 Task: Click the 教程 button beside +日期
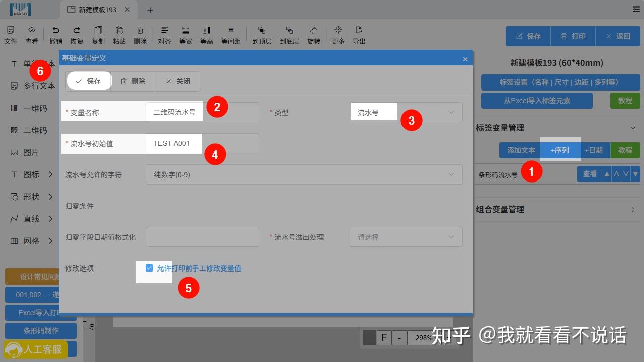click(x=625, y=150)
